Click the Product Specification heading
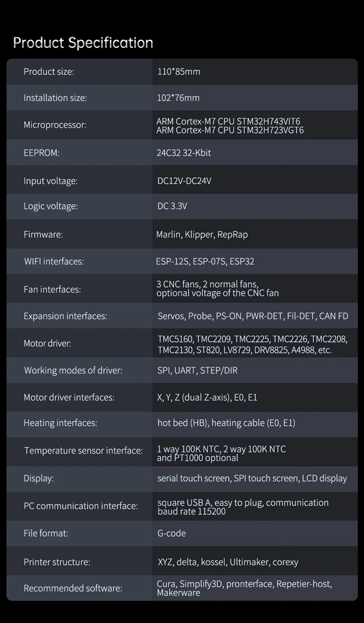This screenshot has width=364, height=623. [x=83, y=43]
